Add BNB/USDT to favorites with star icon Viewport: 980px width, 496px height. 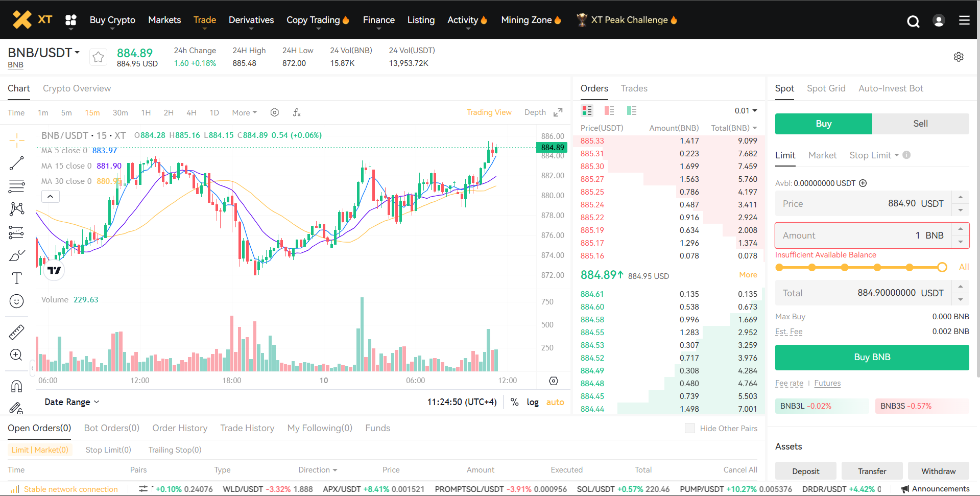(x=98, y=57)
